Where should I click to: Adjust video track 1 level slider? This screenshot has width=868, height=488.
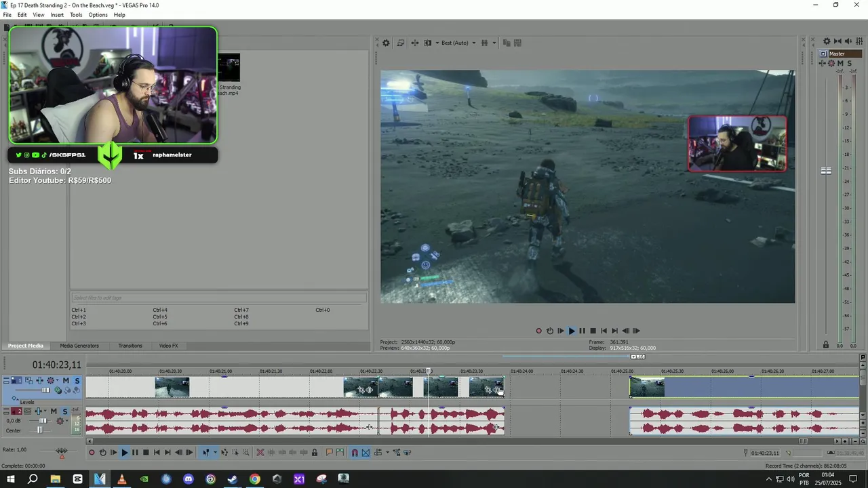click(45, 390)
